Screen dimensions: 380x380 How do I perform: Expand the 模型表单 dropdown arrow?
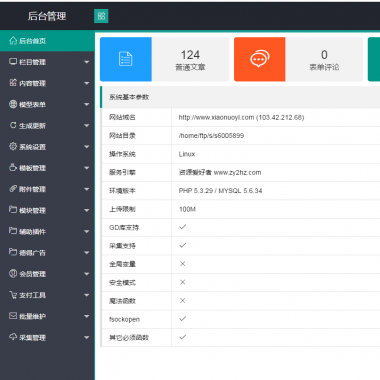87,104
